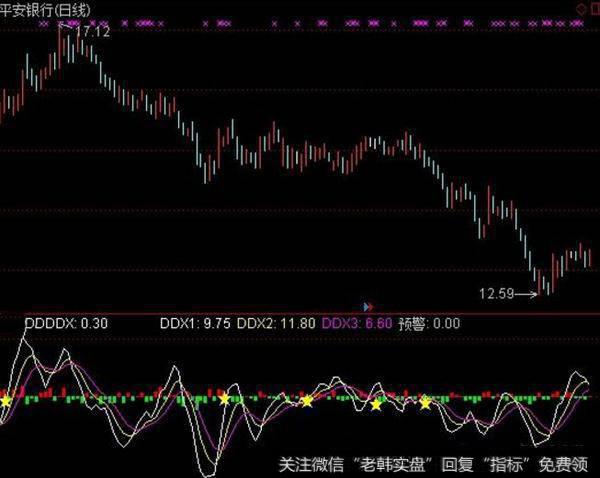The height and width of the screenshot is (478, 600).
Task: Click the red diamond icon at top right
Action: click(582, 9)
